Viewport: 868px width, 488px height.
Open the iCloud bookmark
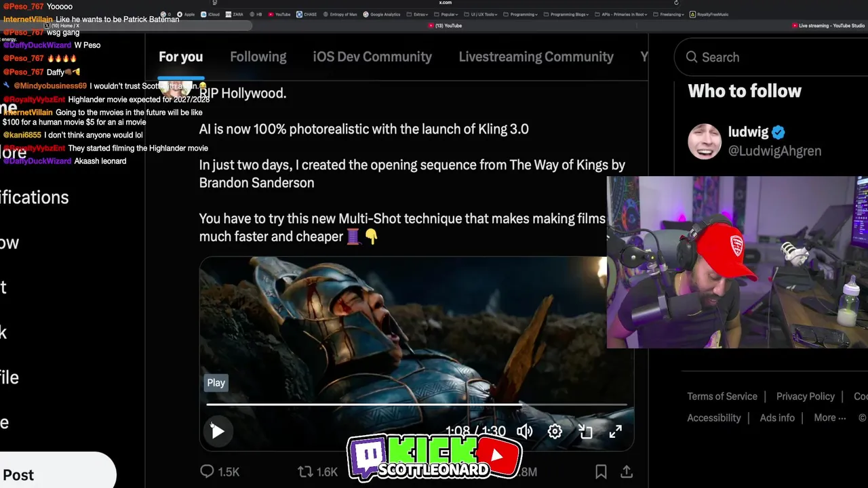click(209, 14)
